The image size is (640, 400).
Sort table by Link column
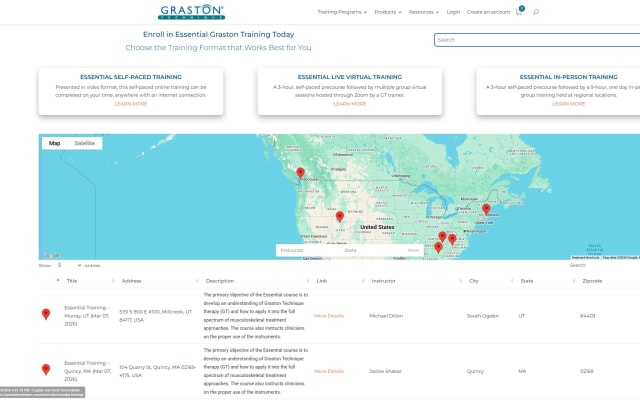pyautogui.click(x=322, y=281)
